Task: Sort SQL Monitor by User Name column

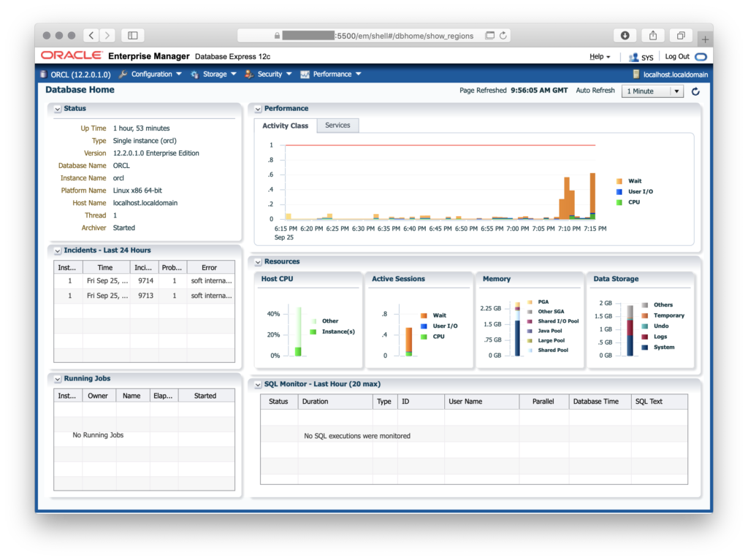Action: pyautogui.click(x=481, y=402)
